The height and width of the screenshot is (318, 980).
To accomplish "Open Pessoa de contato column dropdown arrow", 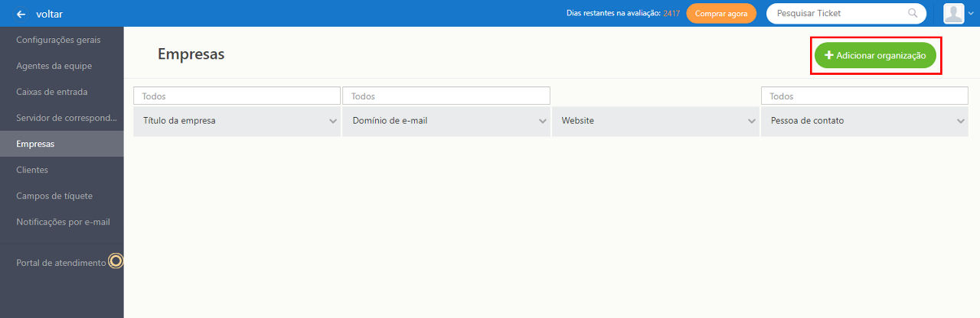I will 960,121.
